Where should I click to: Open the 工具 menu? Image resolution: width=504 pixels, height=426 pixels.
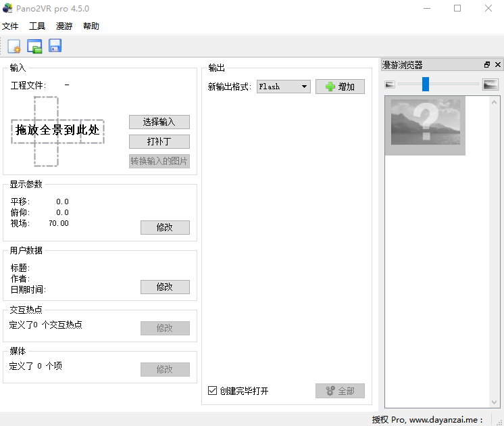(x=37, y=26)
